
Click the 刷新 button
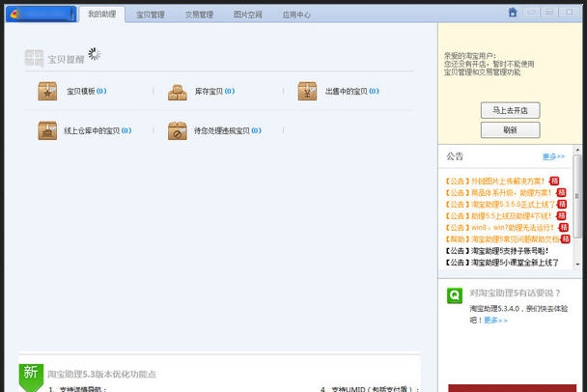click(x=511, y=130)
